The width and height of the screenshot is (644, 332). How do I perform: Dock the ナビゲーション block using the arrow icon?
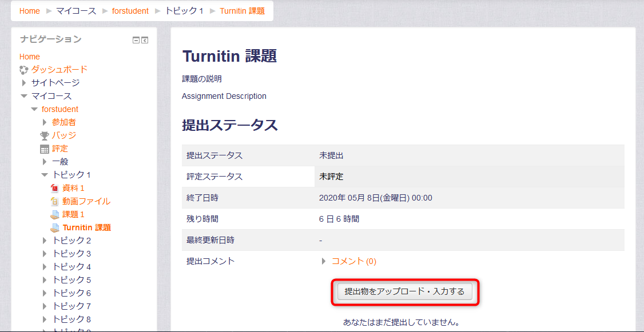point(145,40)
